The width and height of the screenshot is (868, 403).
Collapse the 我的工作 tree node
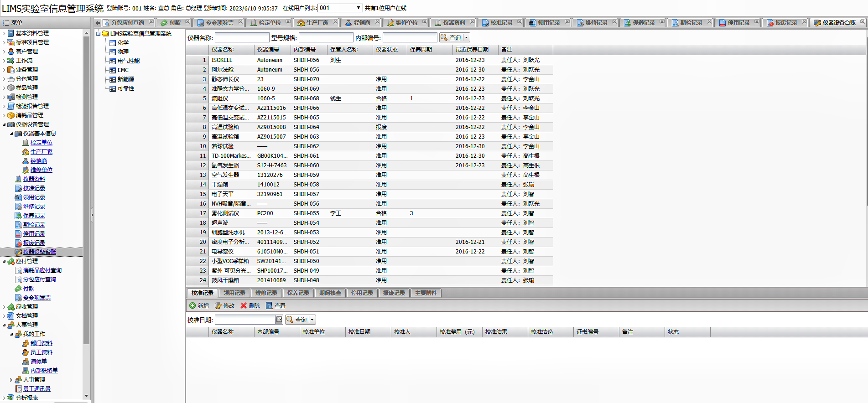click(11, 334)
